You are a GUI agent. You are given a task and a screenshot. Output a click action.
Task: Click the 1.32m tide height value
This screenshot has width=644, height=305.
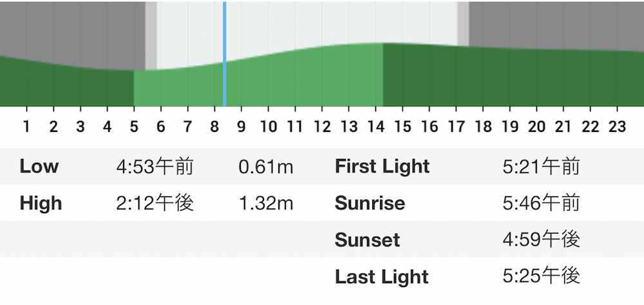(x=266, y=203)
